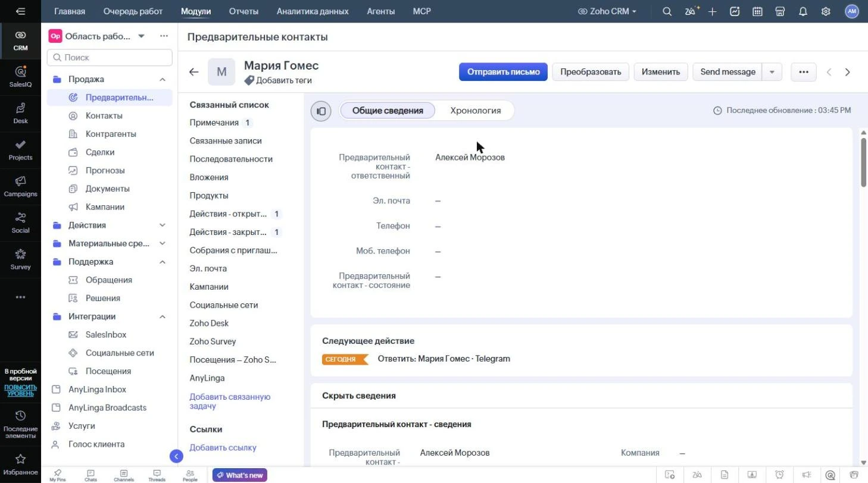868x483 pixels.
Task: Open Chats in bottom bar
Action: click(x=90, y=475)
